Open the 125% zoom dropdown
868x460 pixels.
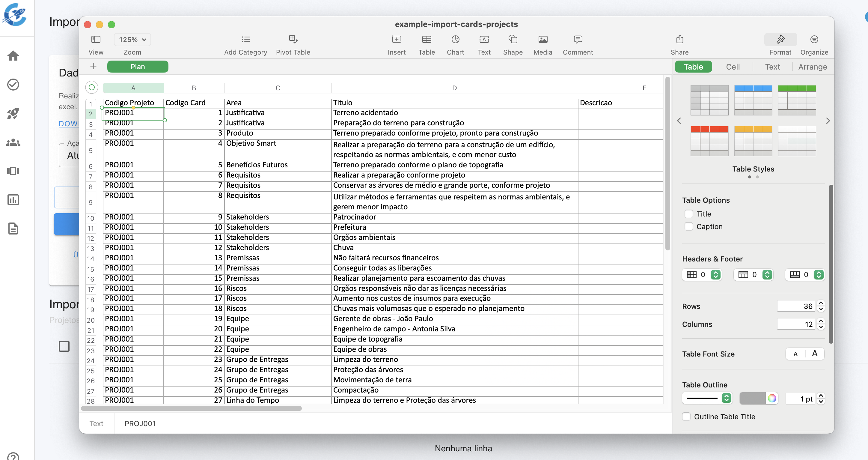[x=132, y=40]
